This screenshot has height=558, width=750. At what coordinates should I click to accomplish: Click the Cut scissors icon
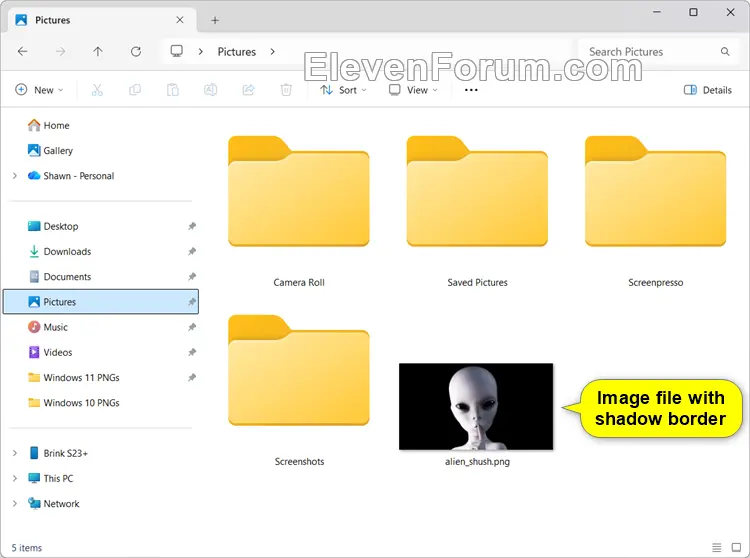97,90
